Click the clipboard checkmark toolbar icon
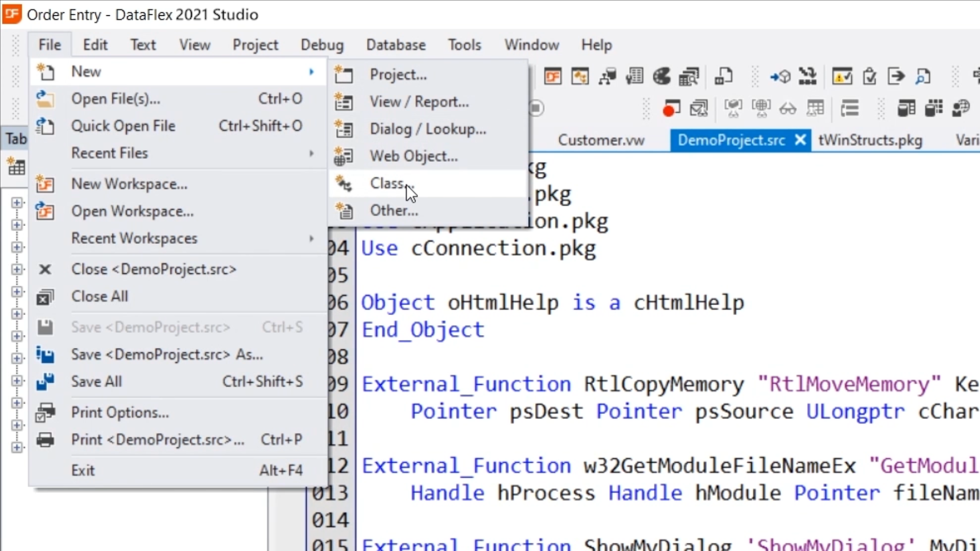Viewport: 980px width, 551px height. point(869,77)
